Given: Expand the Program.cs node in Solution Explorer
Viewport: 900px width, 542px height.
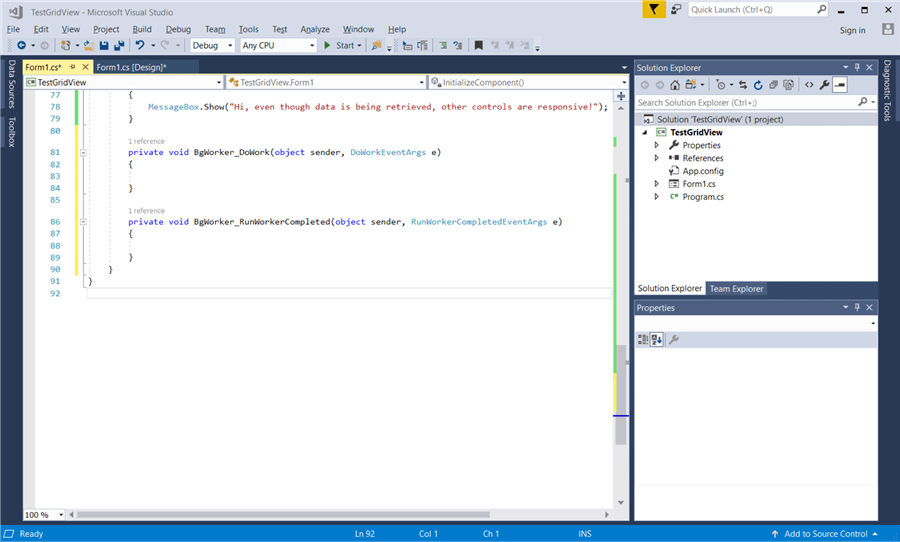Looking at the screenshot, I should point(657,196).
